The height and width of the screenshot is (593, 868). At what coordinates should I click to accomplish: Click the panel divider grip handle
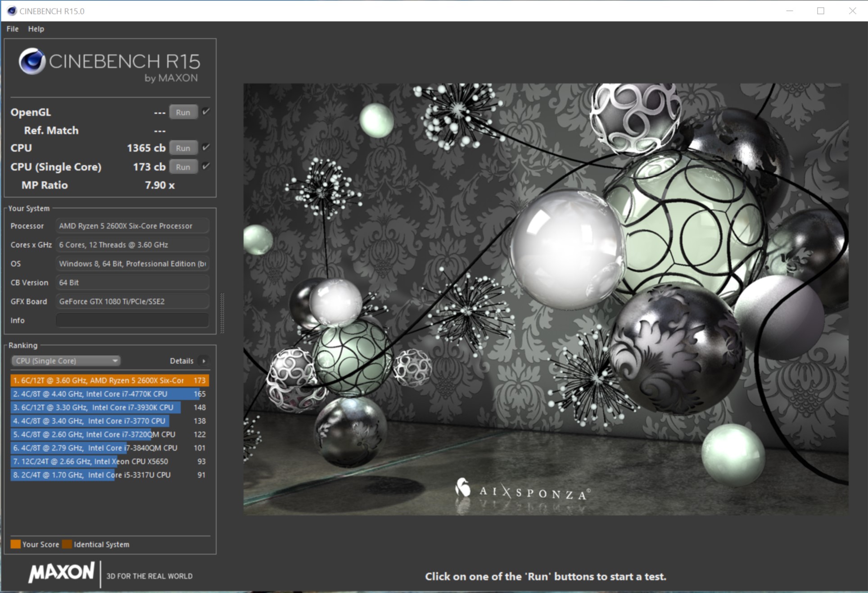click(222, 313)
